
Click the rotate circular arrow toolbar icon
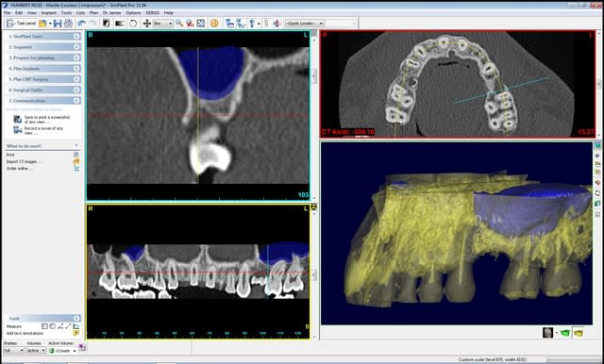coord(133,24)
